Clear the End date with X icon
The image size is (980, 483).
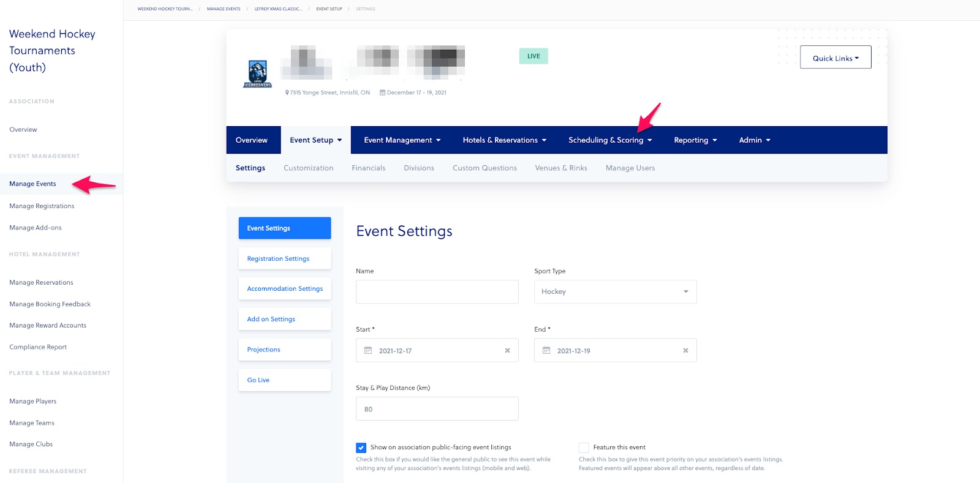tap(685, 351)
